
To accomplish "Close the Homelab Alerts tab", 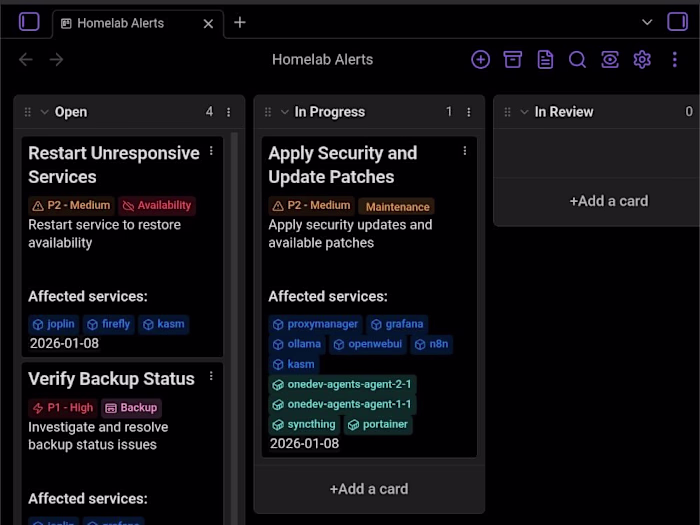I will point(208,24).
